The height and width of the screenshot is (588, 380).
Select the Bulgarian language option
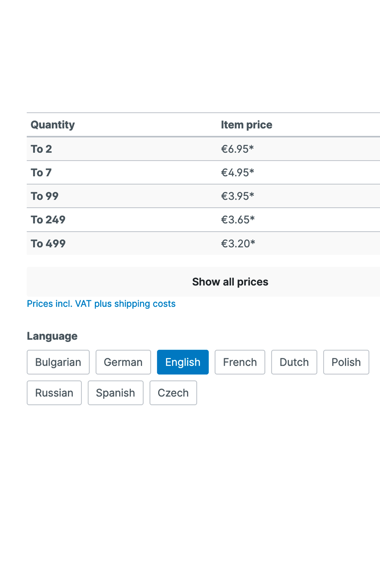point(58,362)
